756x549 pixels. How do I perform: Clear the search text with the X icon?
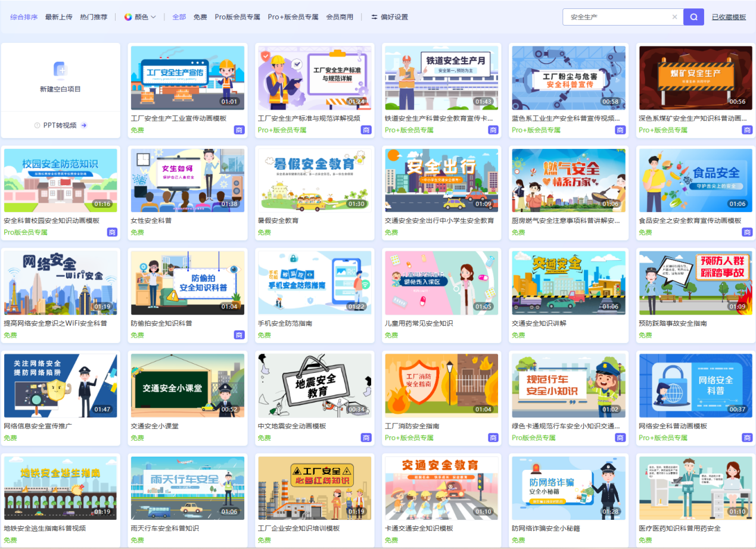click(674, 16)
